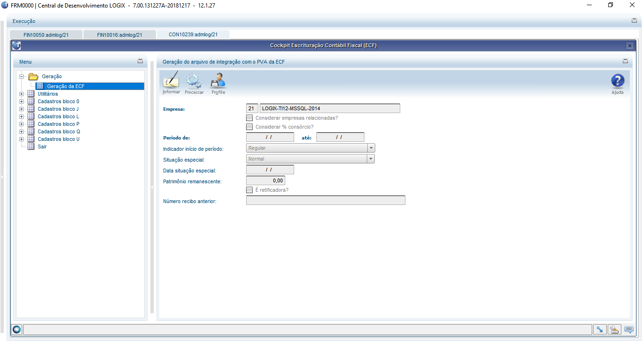
Task: Click the status bar message field
Action: point(306,329)
